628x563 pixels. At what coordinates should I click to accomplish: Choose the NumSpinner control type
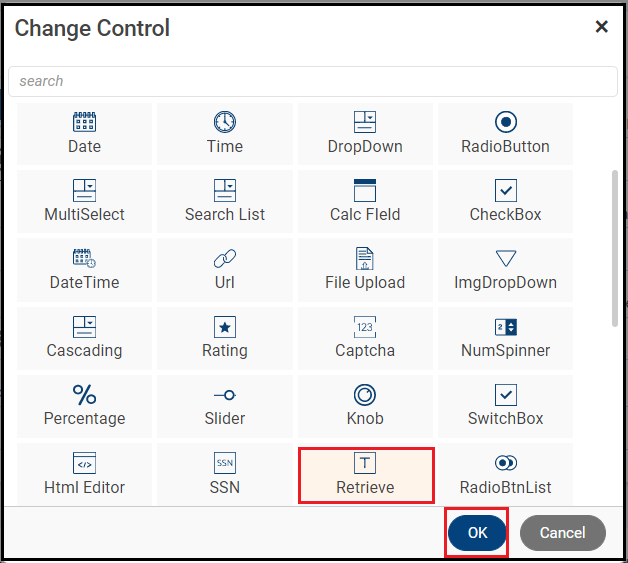pyautogui.click(x=505, y=337)
